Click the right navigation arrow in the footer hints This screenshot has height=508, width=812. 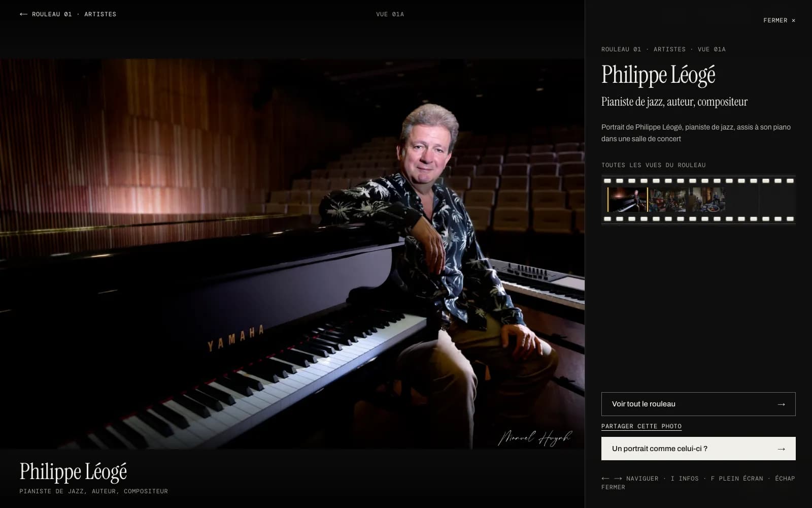pyautogui.click(x=618, y=479)
